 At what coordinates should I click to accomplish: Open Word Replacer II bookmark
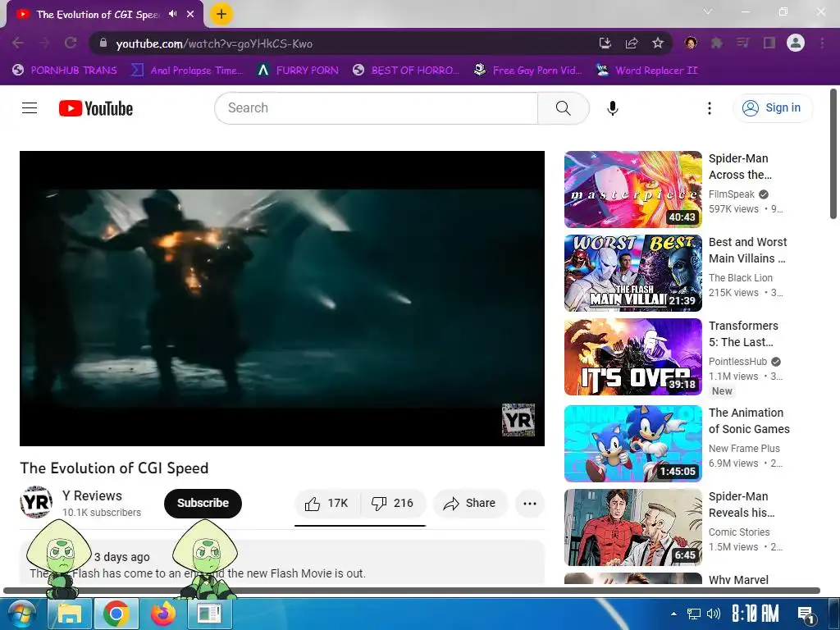(x=647, y=71)
